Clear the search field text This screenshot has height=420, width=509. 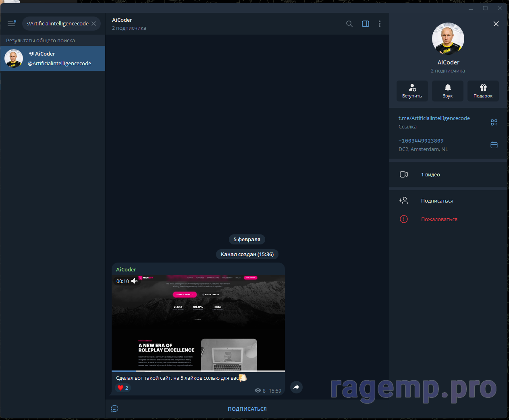(x=94, y=24)
